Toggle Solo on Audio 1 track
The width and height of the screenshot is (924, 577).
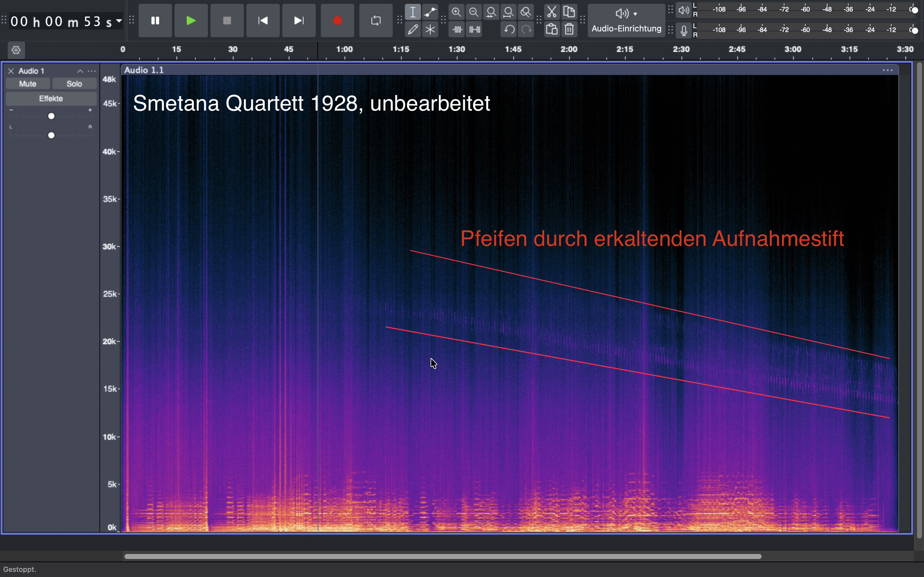[x=74, y=84]
